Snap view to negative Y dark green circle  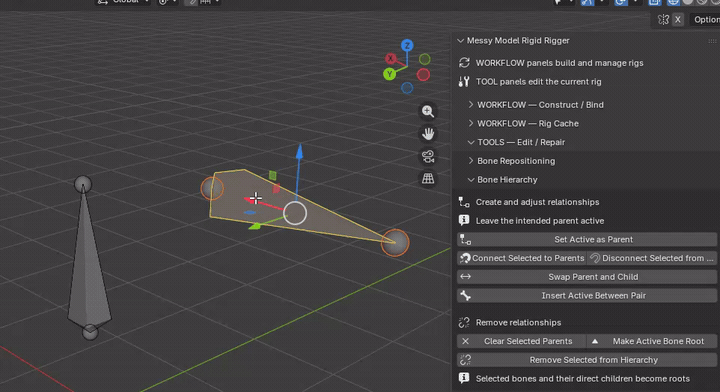click(425, 59)
